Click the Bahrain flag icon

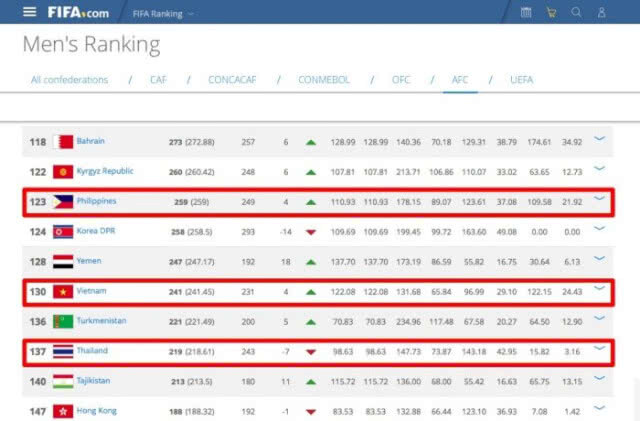(63, 142)
